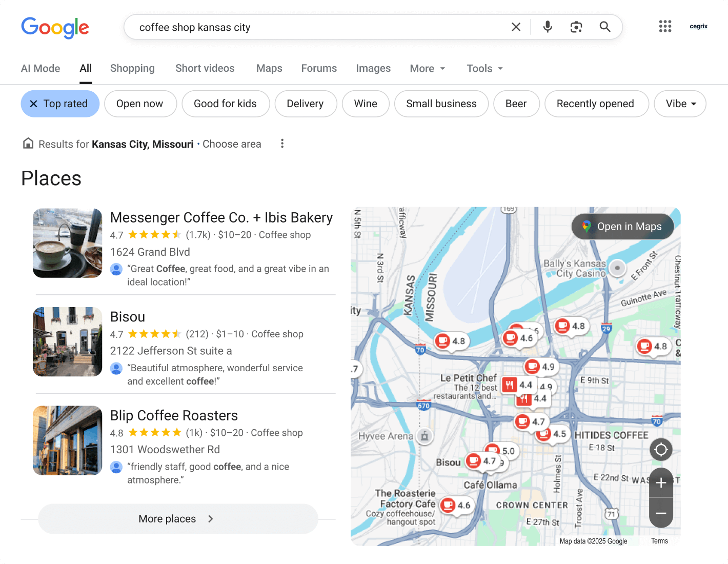Expand the More search categories menu
The image size is (728, 564).
point(428,68)
